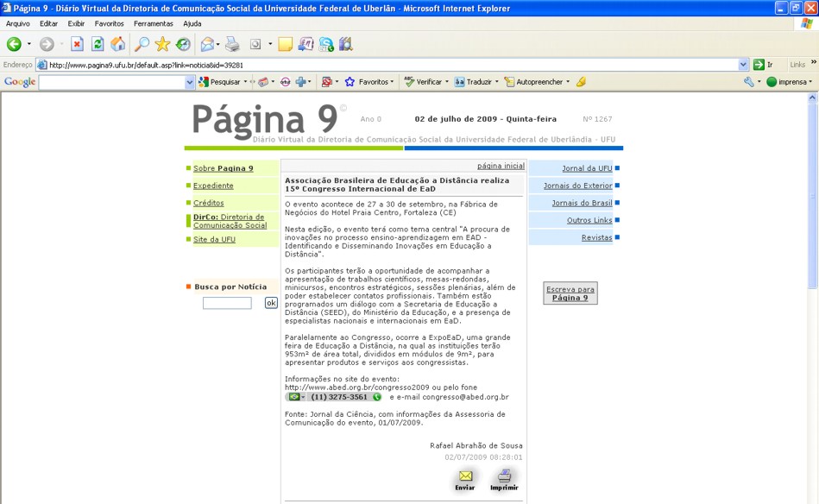Open Search with the magnifying glass icon

point(142,44)
